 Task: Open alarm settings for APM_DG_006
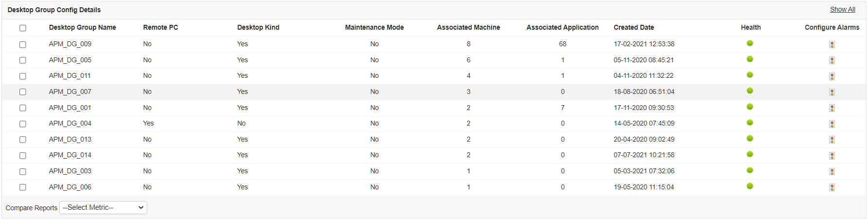click(832, 187)
